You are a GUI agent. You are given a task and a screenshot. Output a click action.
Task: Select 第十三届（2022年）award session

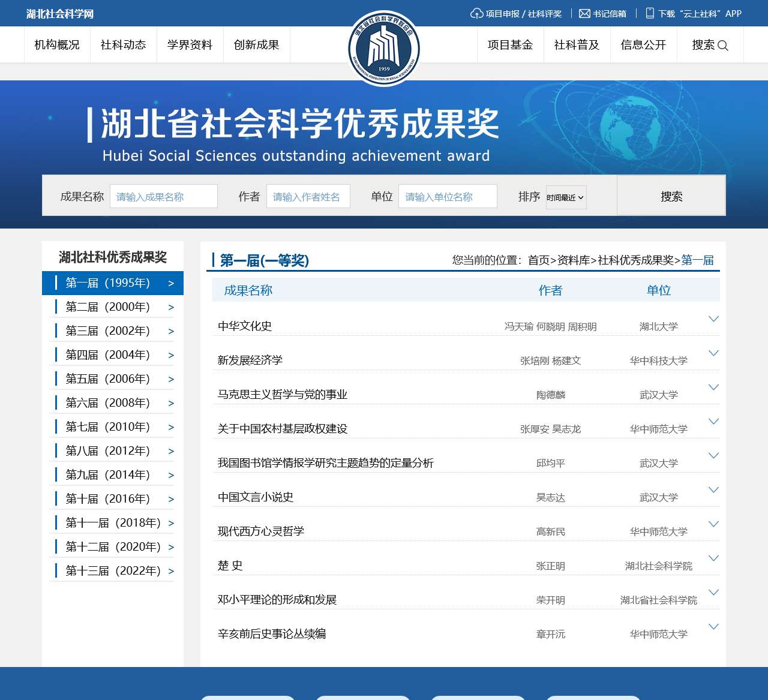(112, 570)
